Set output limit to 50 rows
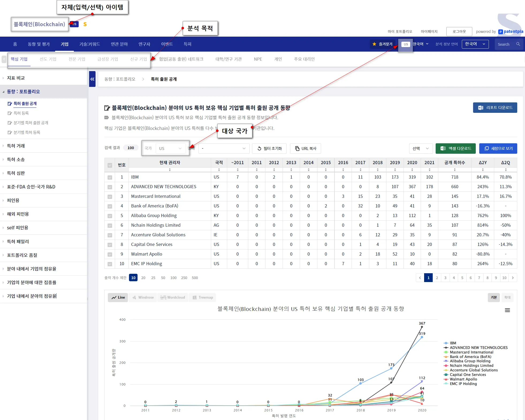This screenshot has width=525, height=420. click(x=163, y=278)
